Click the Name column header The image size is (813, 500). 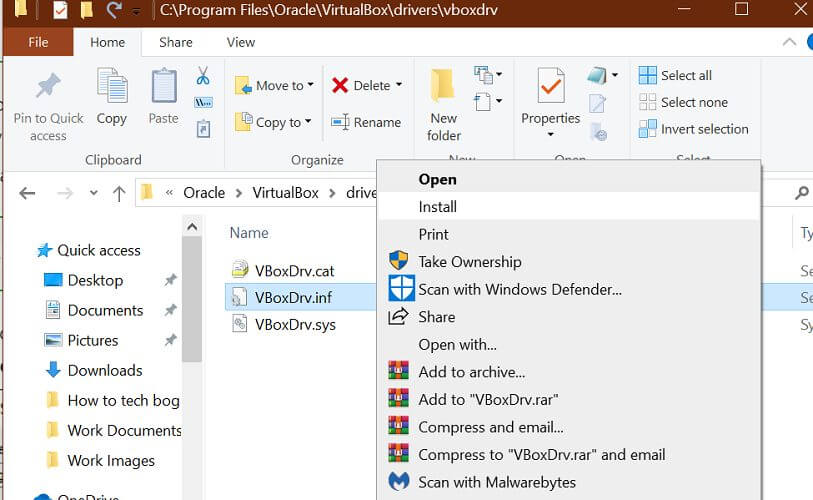tap(249, 233)
